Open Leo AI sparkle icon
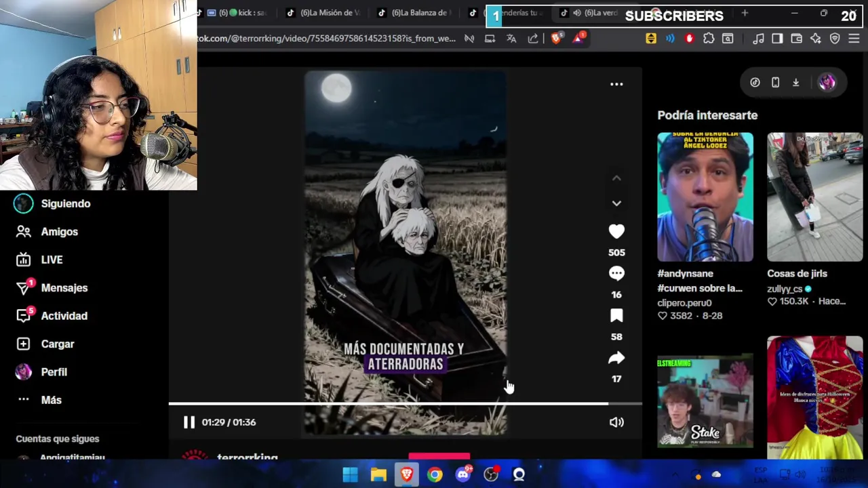The height and width of the screenshot is (488, 868). tap(816, 39)
